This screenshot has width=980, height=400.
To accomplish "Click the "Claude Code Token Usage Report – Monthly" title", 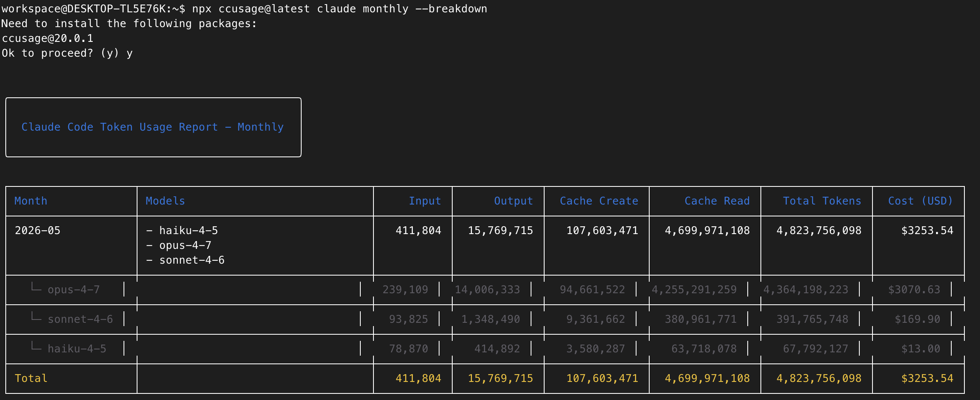I will 153,127.
